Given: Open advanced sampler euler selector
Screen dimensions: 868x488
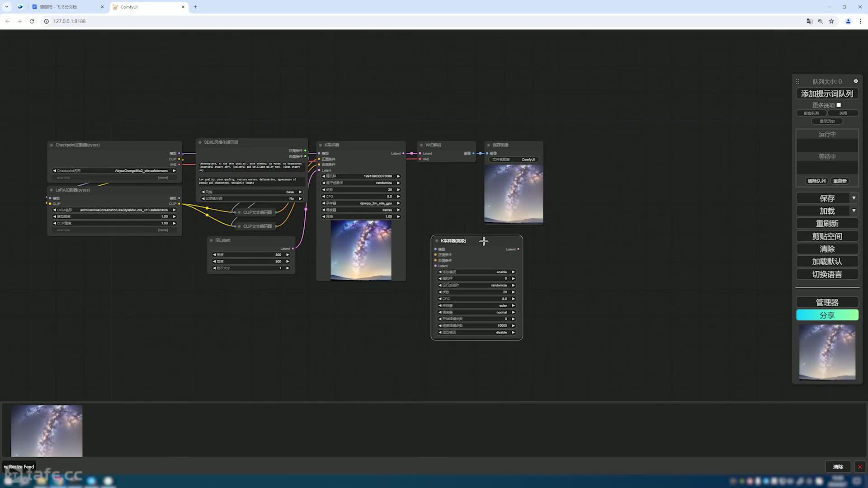Looking at the screenshot, I should [x=477, y=305].
